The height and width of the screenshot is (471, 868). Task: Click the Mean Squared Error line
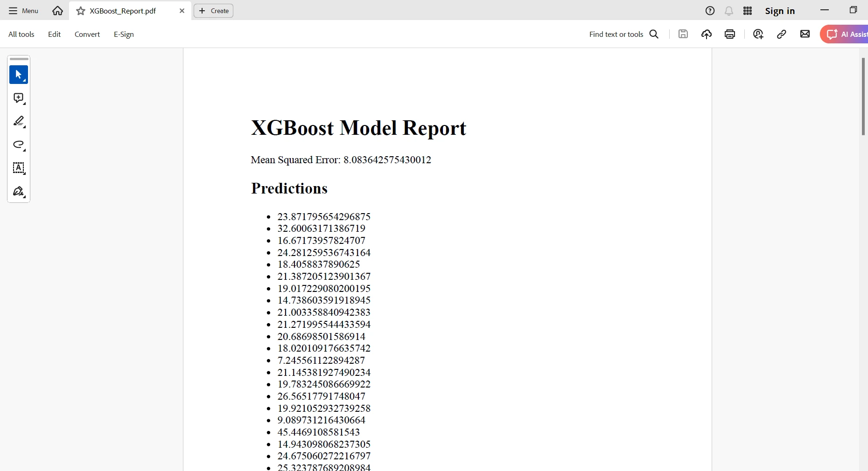pos(341,160)
